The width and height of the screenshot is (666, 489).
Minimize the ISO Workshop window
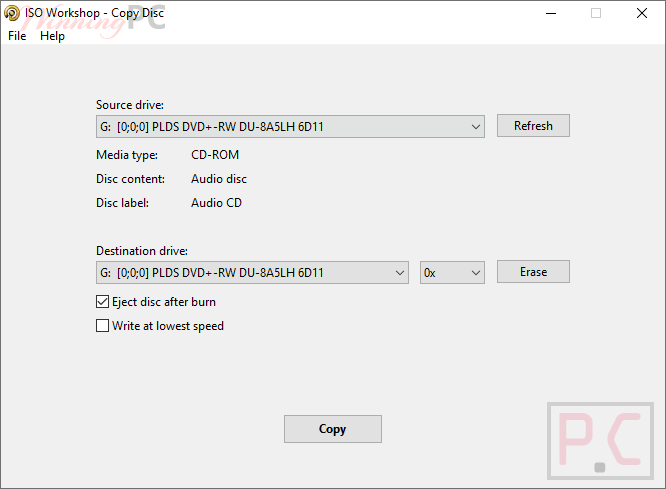point(551,13)
